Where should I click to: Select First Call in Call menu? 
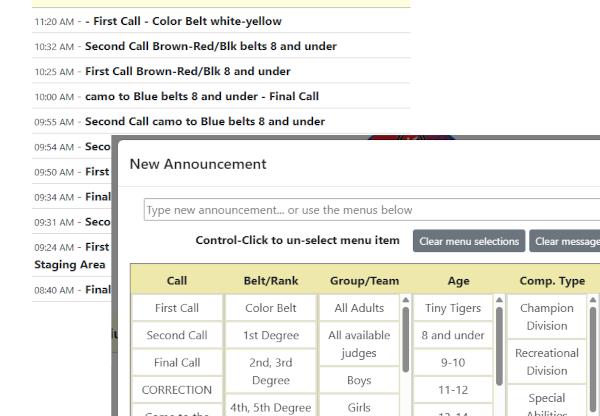tap(177, 308)
